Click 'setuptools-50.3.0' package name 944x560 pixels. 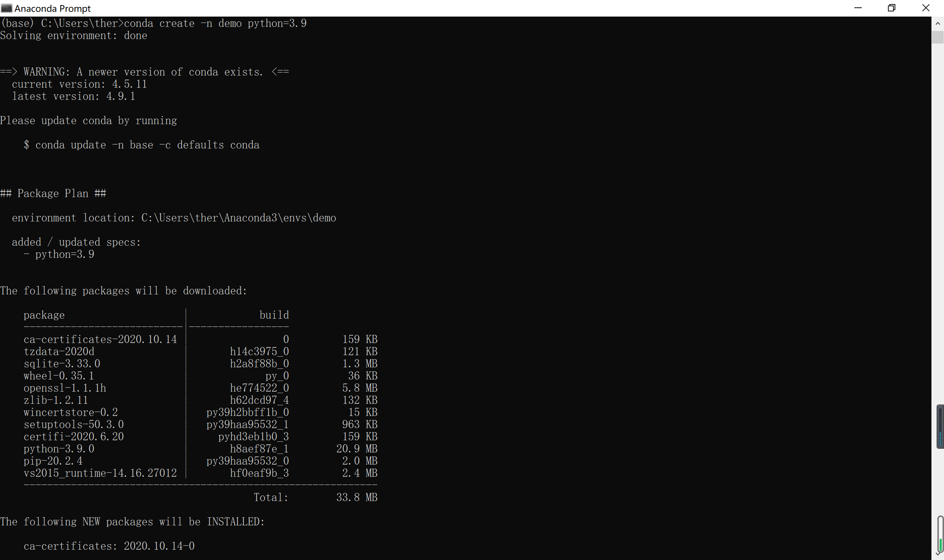tap(74, 424)
